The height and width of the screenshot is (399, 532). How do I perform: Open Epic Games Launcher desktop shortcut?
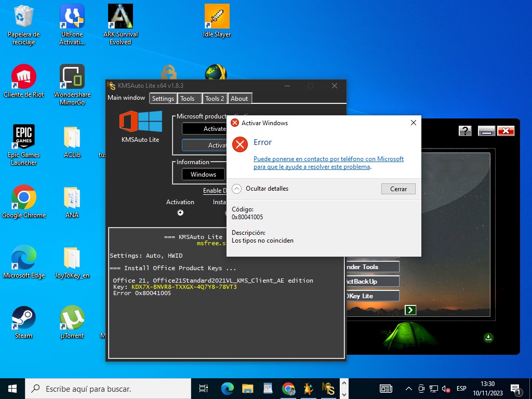tap(23, 145)
